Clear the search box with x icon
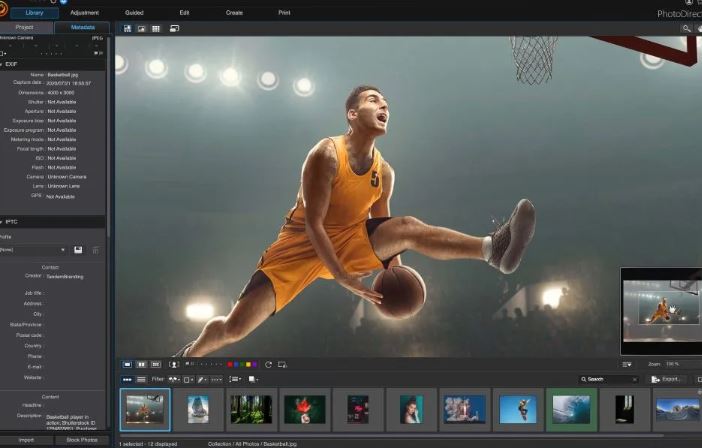Viewport: 702px width, 448px height. 634,380
